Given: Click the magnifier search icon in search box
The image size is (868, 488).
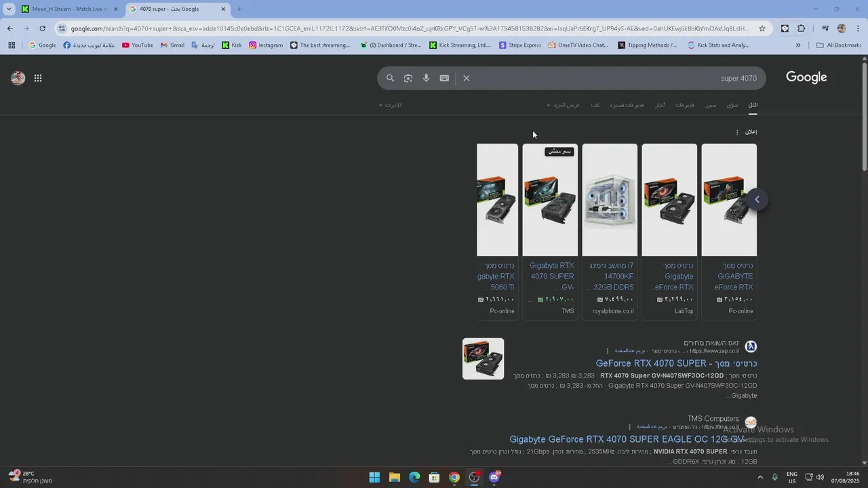Looking at the screenshot, I should [x=390, y=78].
